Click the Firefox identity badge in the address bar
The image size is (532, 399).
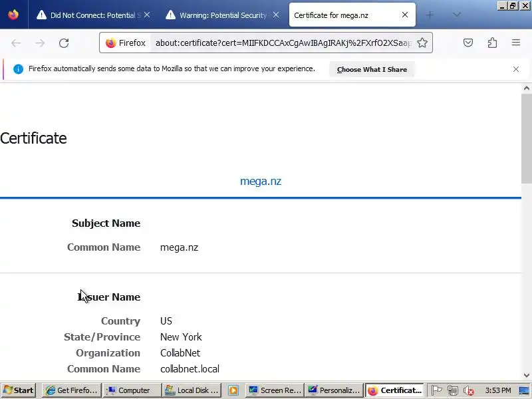click(x=125, y=43)
